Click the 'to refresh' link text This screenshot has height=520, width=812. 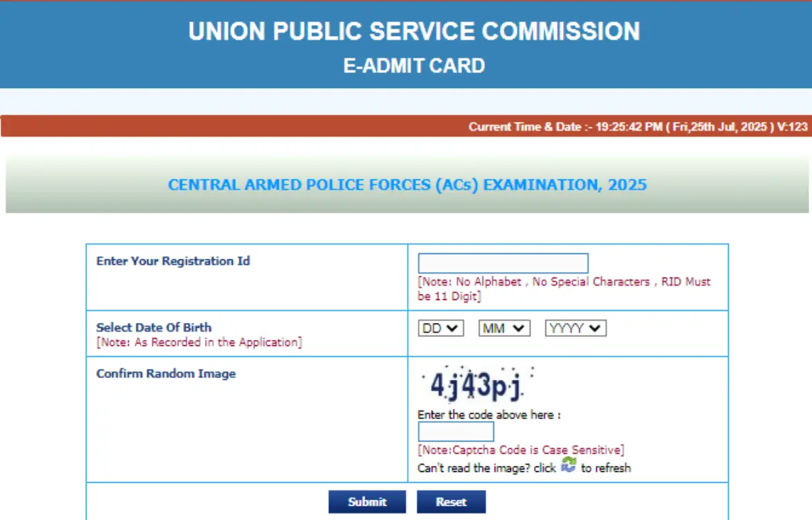click(x=606, y=468)
